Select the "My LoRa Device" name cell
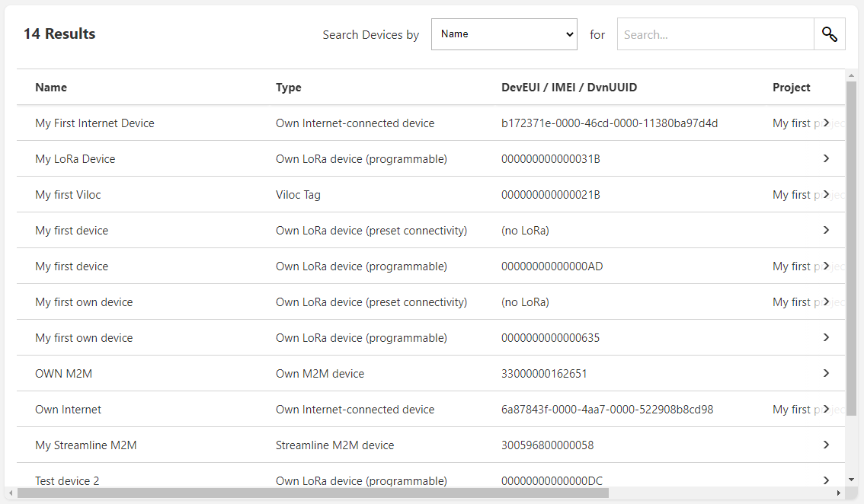Screen dimensions: 864x504 click(75, 159)
